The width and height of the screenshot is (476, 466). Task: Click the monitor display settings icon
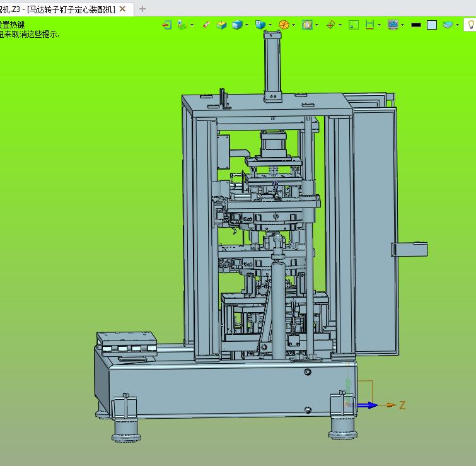[x=393, y=25]
